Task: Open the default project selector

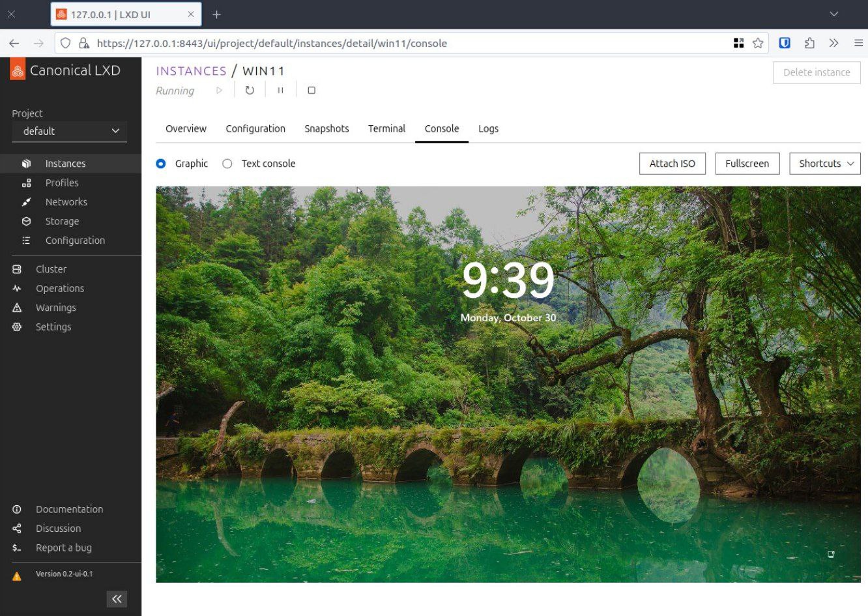Action: click(x=70, y=131)
